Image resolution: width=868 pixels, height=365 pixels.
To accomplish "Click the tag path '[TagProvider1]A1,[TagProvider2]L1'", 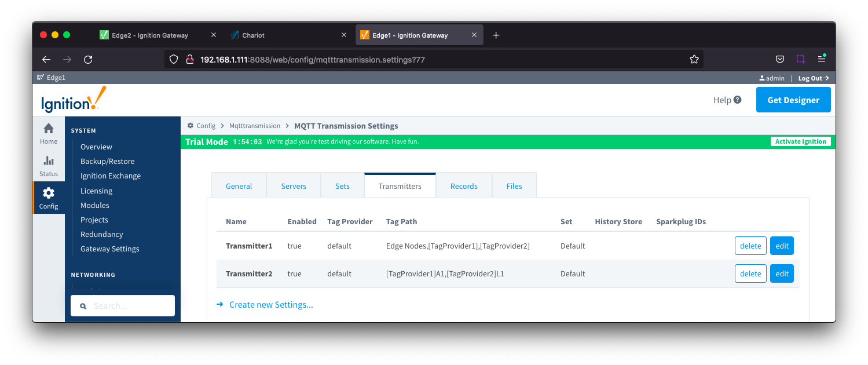I will [x=445, y=273].
